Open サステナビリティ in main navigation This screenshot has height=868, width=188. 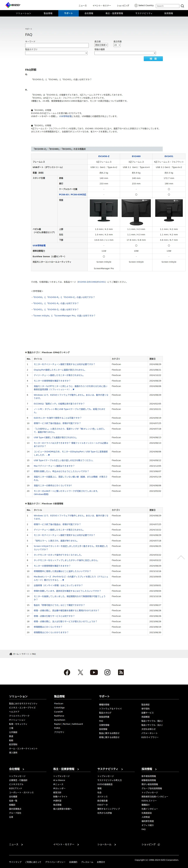tap(144, 13)
